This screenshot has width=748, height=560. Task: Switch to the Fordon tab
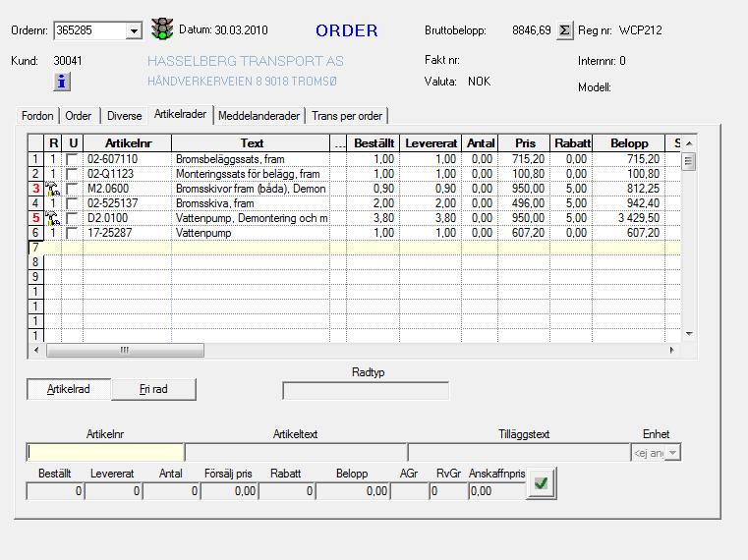coord(37,116)
